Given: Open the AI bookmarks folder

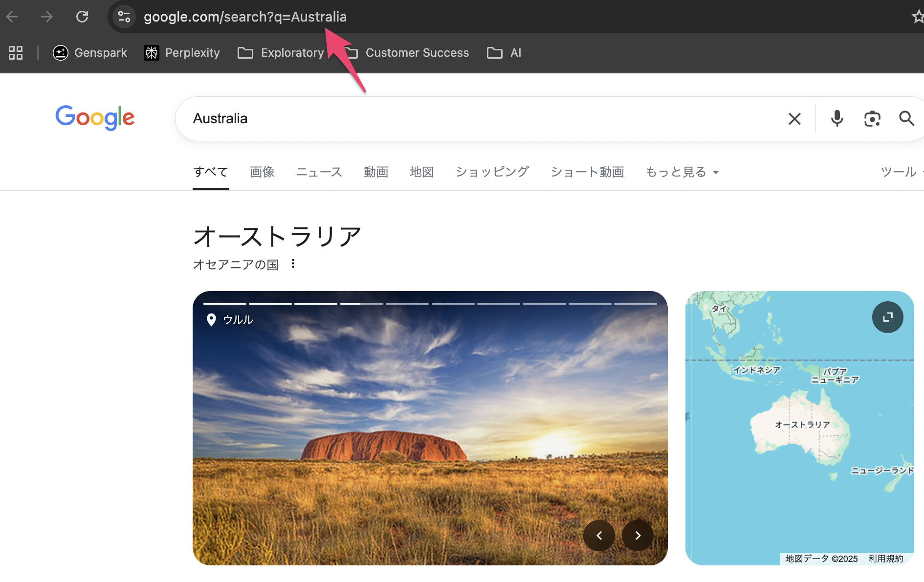Looking at the screenshot, I should (x=504, y=53).
